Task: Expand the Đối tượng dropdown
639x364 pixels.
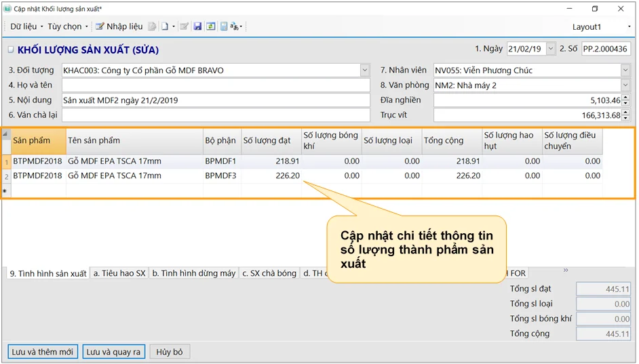Action: [x=365, y=70]
